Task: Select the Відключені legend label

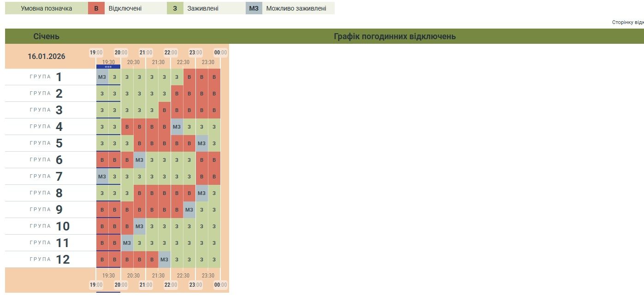Action: click(125, 8)
